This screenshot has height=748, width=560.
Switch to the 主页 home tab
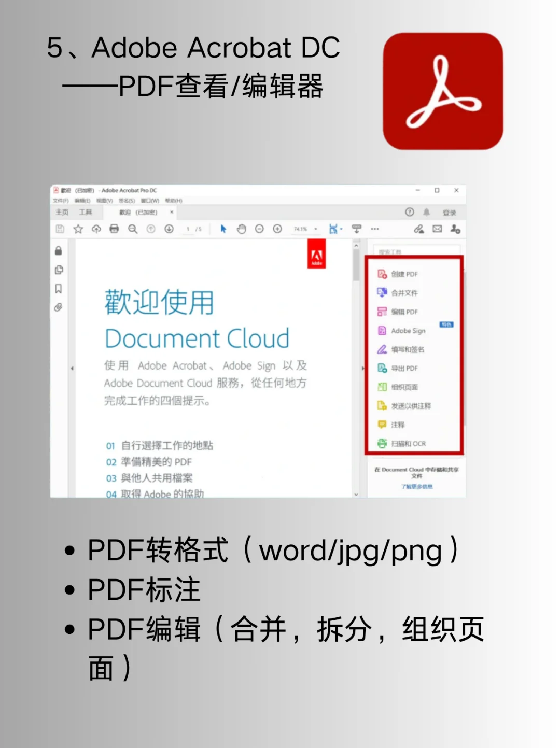click(62, 212)
